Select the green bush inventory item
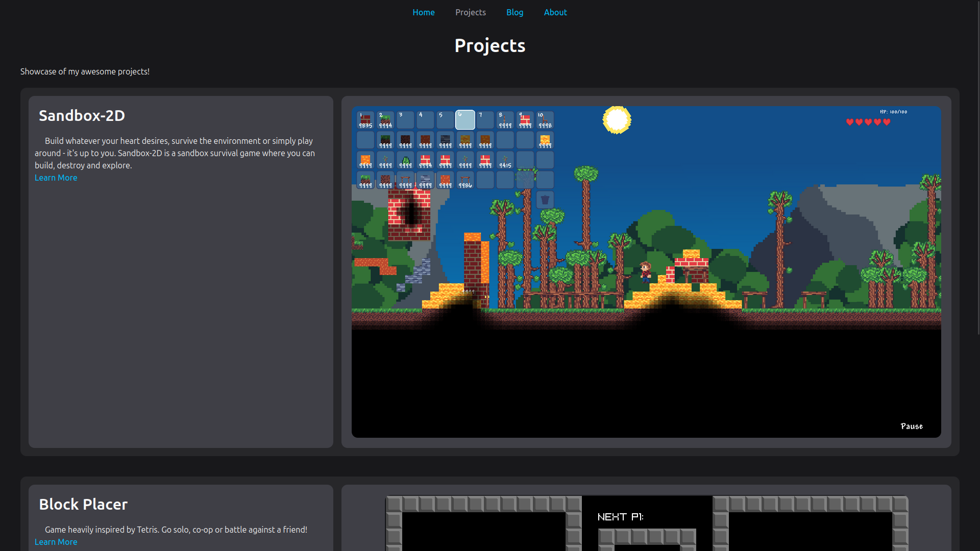This screenshot has height=551, width=980. click(x=405, y=161)
